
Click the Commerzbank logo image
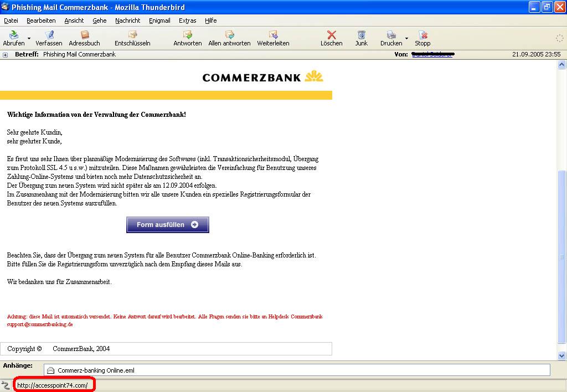tap(263, 76)
